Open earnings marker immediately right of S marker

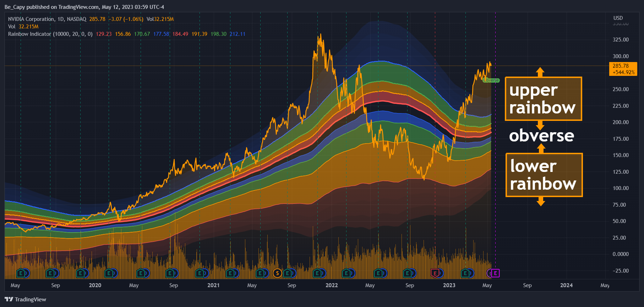click(288, 273)
